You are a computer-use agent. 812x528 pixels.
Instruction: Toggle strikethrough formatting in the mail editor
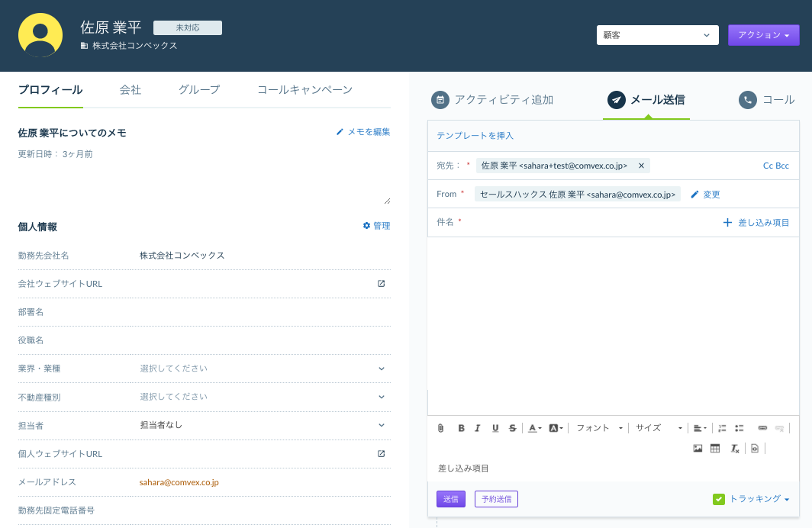pyautogui.click(x=512, y=428)
